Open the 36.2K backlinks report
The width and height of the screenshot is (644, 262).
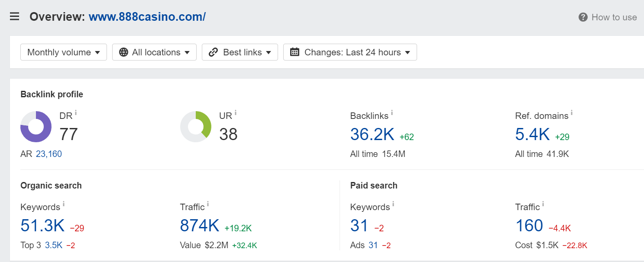(x=372, y=134)
